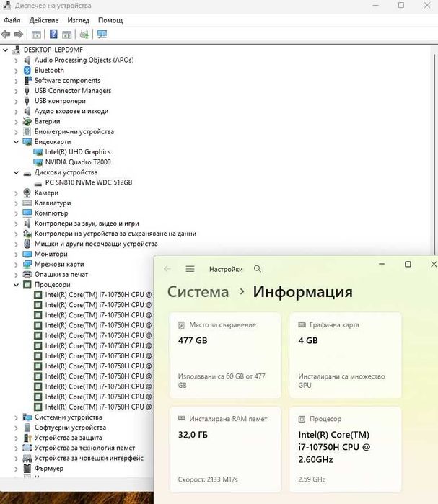
Task: Open the Място за съхранение 477 GB card
Action: (225, 355)
